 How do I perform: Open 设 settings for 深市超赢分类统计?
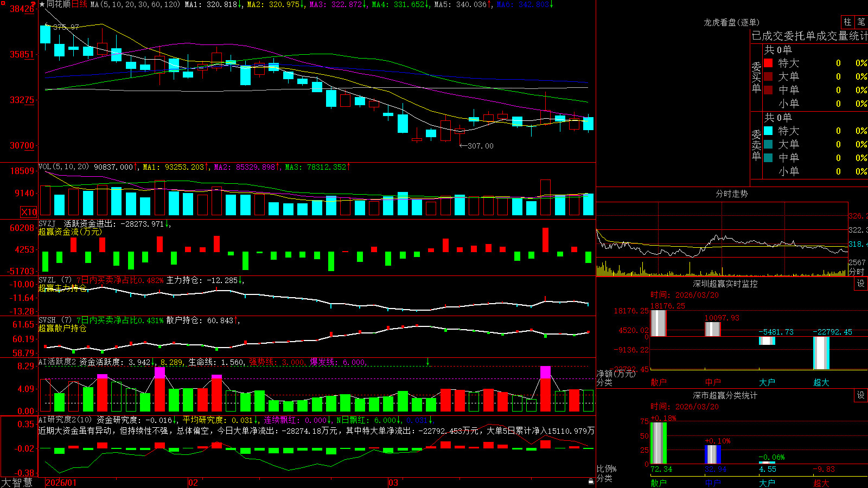pos(861,395)
